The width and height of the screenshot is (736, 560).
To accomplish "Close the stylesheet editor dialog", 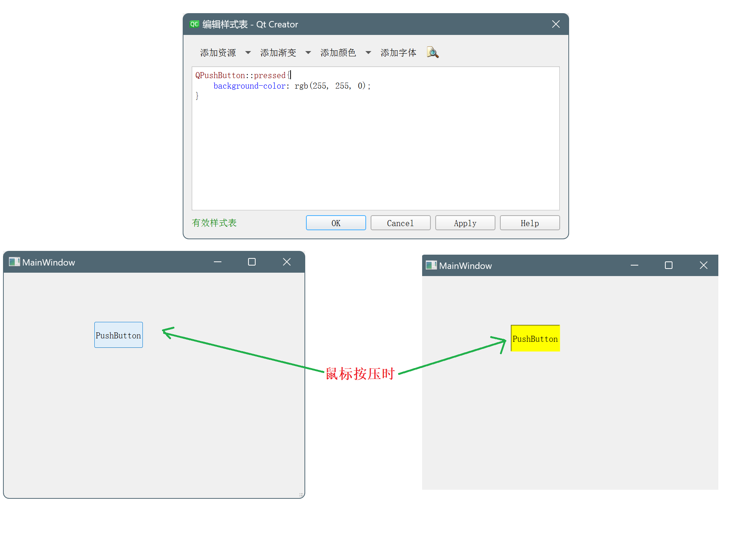I will coord(556,24).
